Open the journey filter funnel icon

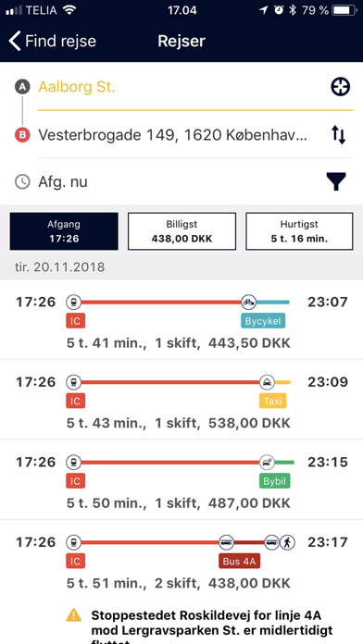[336, 181]
